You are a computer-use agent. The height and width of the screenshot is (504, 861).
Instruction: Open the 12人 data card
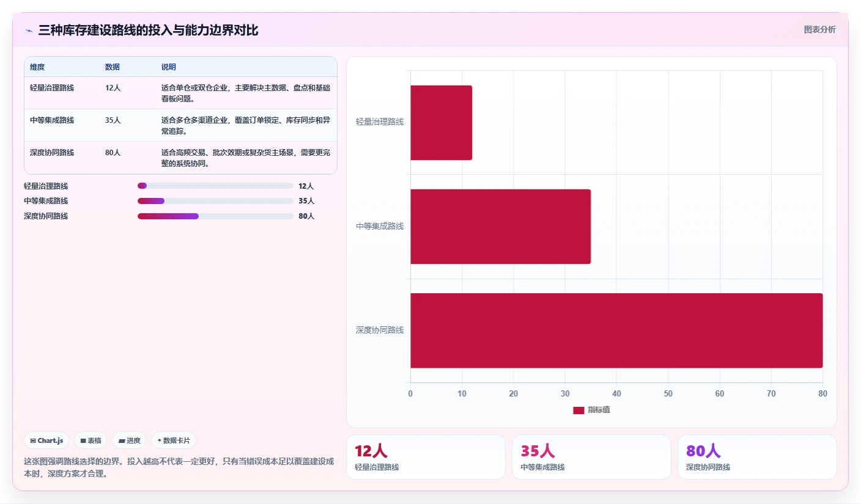pyautogui.click(x=426, y=457)
